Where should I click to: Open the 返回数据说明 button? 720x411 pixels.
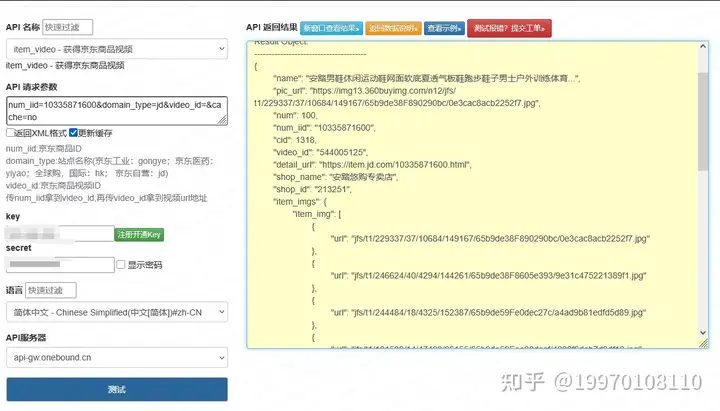click(x=394, y=28)
